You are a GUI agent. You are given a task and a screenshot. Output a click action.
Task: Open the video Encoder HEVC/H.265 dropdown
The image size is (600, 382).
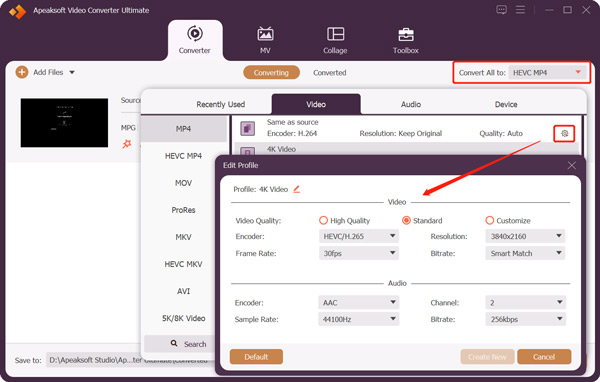click(x=359, y=236)
